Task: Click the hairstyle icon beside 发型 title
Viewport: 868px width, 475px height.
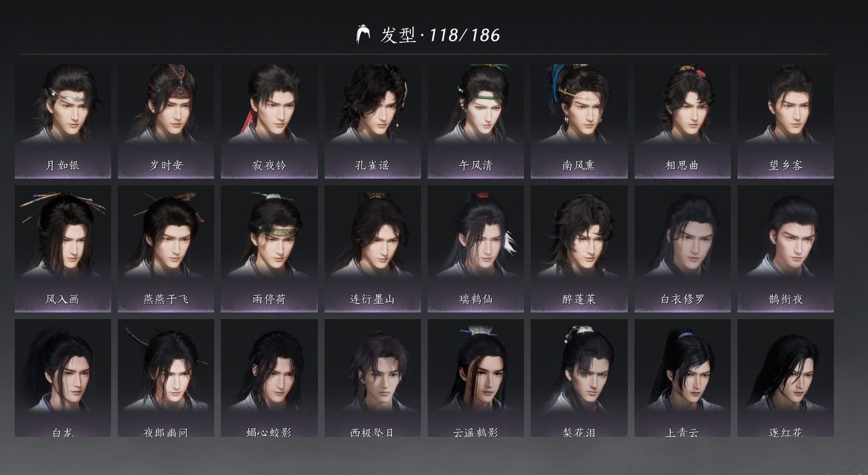Action: pyautogui.click(x=363, y=34)
